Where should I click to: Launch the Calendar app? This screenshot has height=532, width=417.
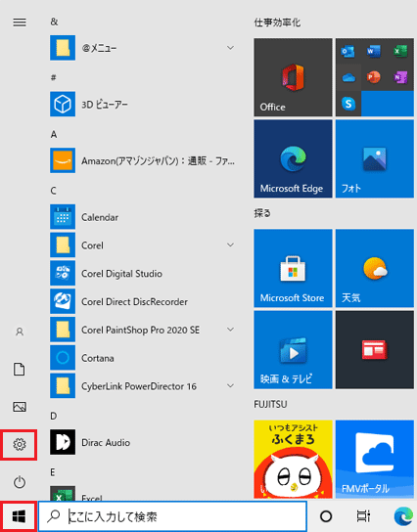point(143,217)
